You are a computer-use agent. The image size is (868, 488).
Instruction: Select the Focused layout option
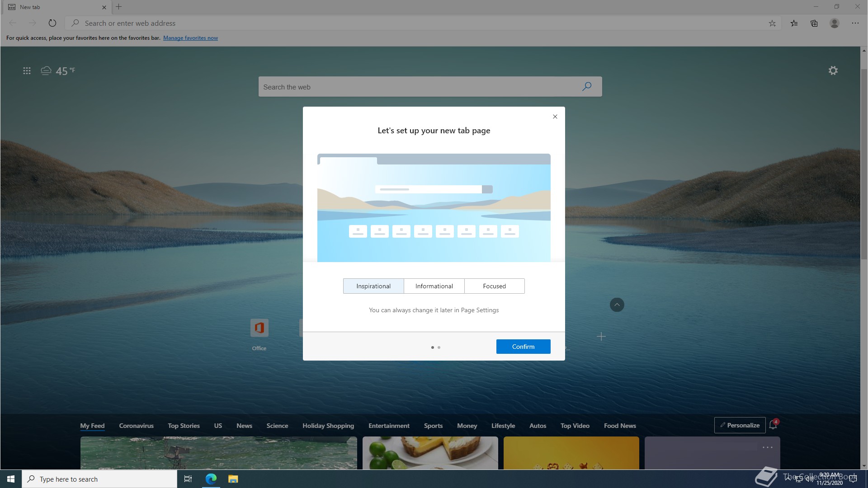click(x=495, y=286)
